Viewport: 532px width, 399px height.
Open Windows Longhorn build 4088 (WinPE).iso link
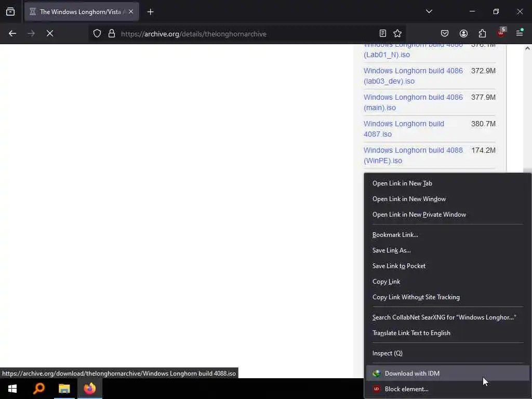click(x=413, y=155)
